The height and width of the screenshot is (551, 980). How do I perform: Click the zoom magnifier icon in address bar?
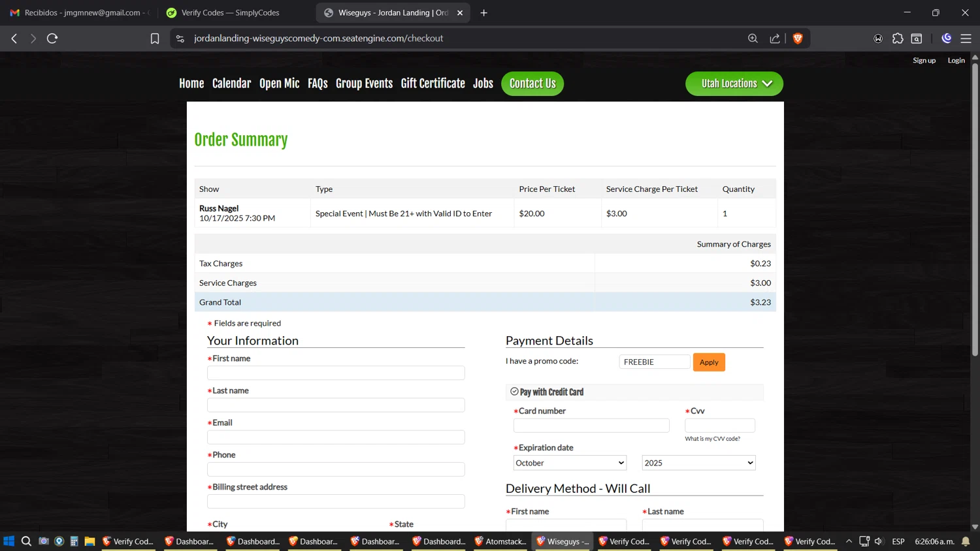[753, 39]
